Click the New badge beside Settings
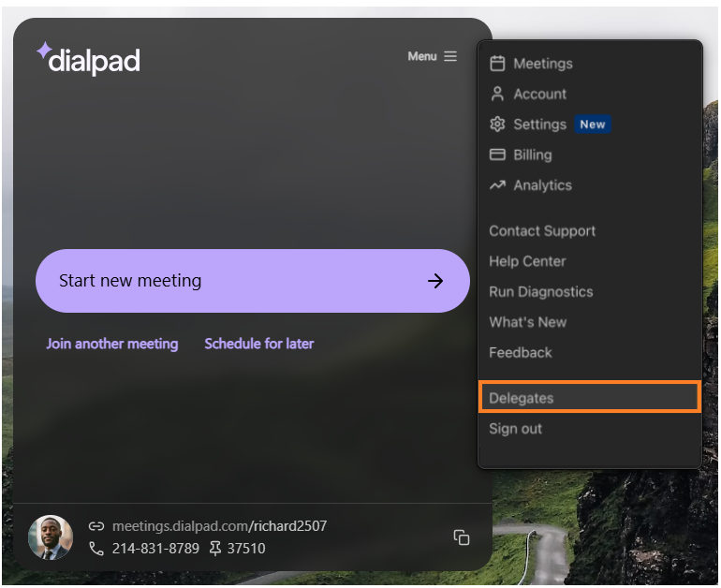This screenshot has height=588, width=721. [x=592, y=125]
